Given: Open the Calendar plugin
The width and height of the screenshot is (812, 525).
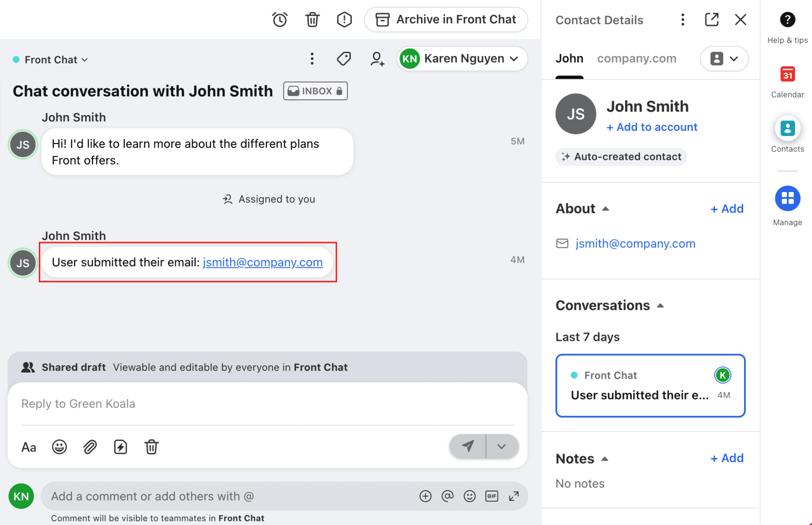Looking at the screenshot, I should point(787,82).
